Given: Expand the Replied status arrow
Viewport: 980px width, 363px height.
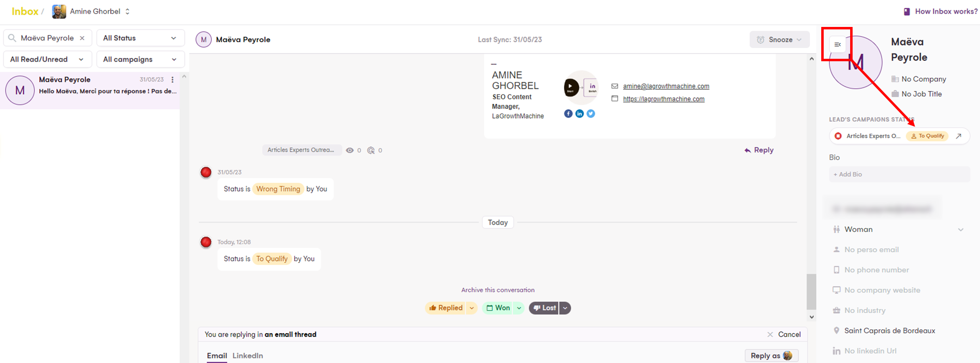Looking at the screenshot, I should tap(471, 308).
